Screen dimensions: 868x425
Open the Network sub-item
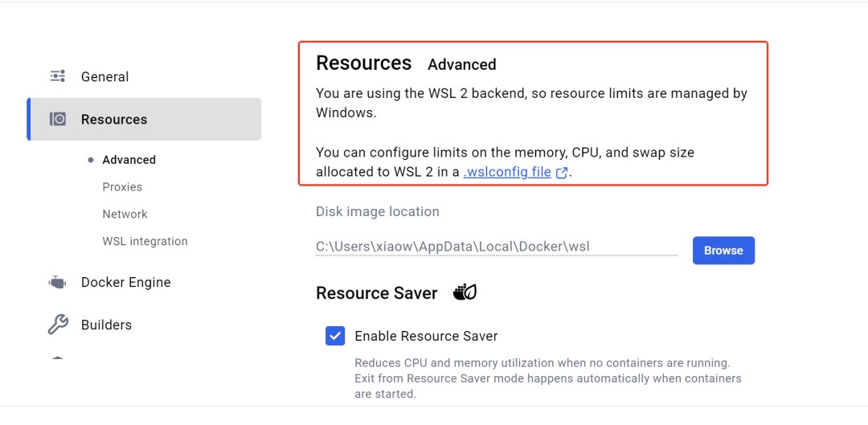tap(125, 215)
